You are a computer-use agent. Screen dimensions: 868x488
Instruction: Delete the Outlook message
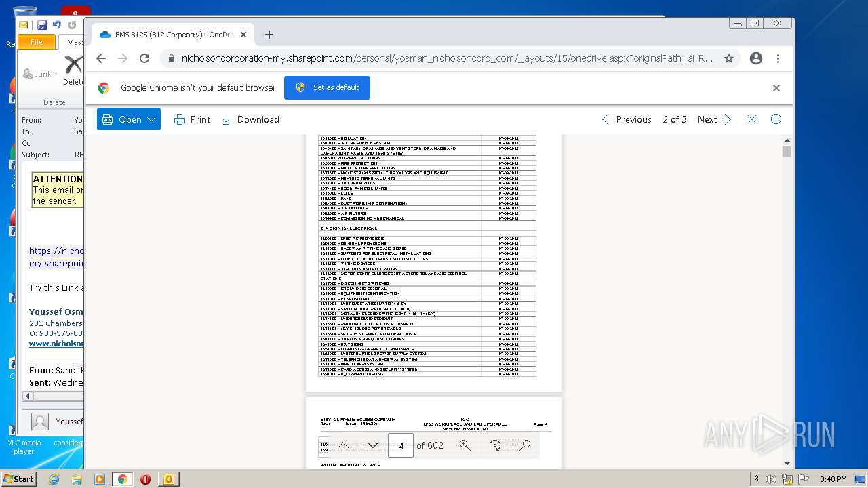(73, 71)
